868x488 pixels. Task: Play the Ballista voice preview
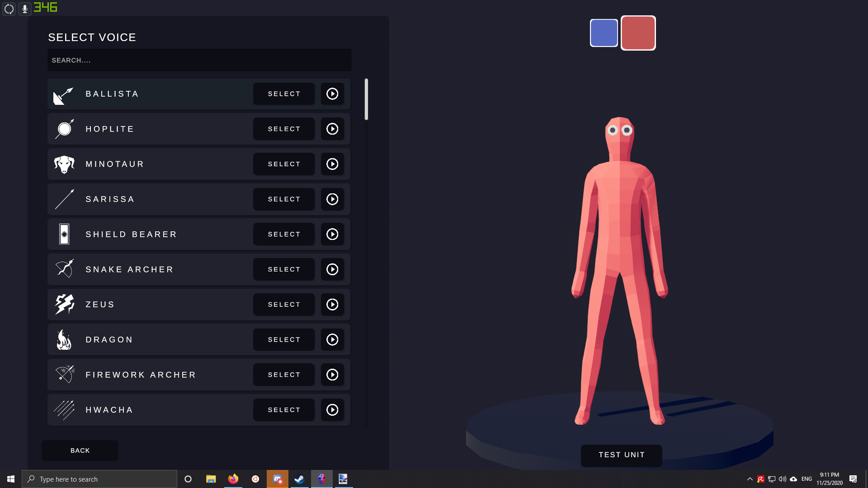click(x=332, y=94)
